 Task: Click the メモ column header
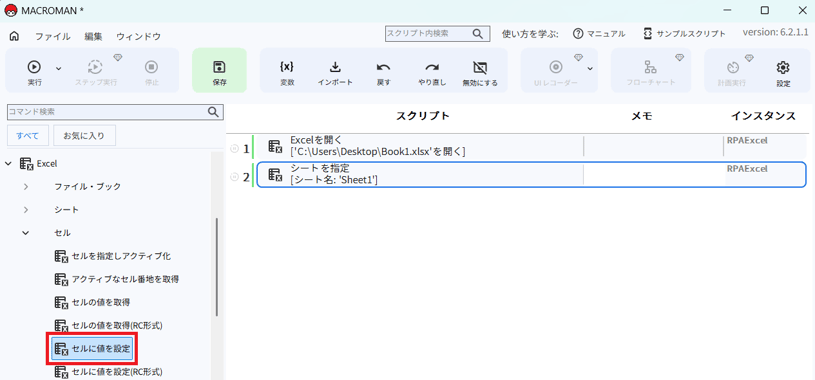click(641, 116)
